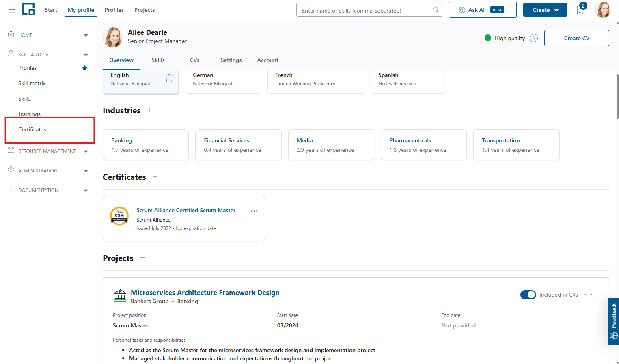Switch to the CVs tab
Image resolution: width=619 pixels, height=364 pixels.
click(195, 60)
